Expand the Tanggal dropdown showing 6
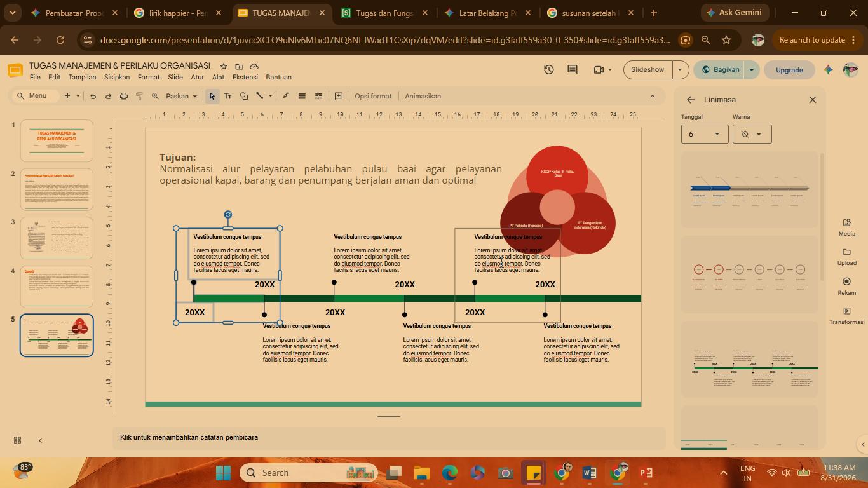 pos(705,134)
